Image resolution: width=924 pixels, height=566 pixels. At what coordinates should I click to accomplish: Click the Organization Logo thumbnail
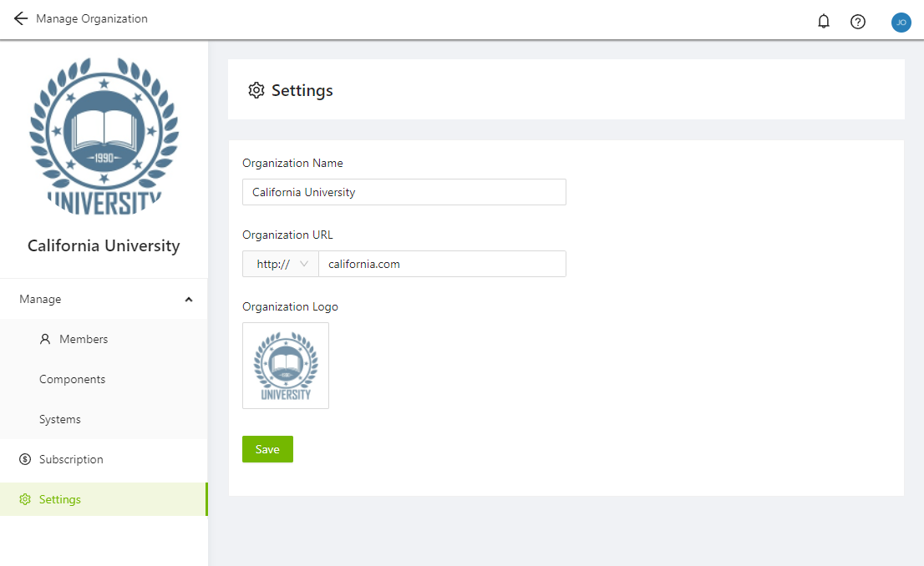tap(286, 366)
